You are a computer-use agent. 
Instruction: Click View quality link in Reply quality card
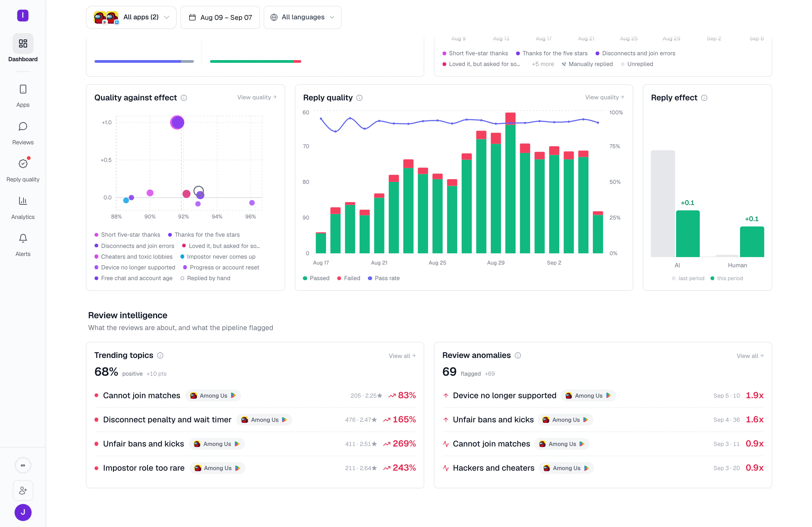[604, 97]
